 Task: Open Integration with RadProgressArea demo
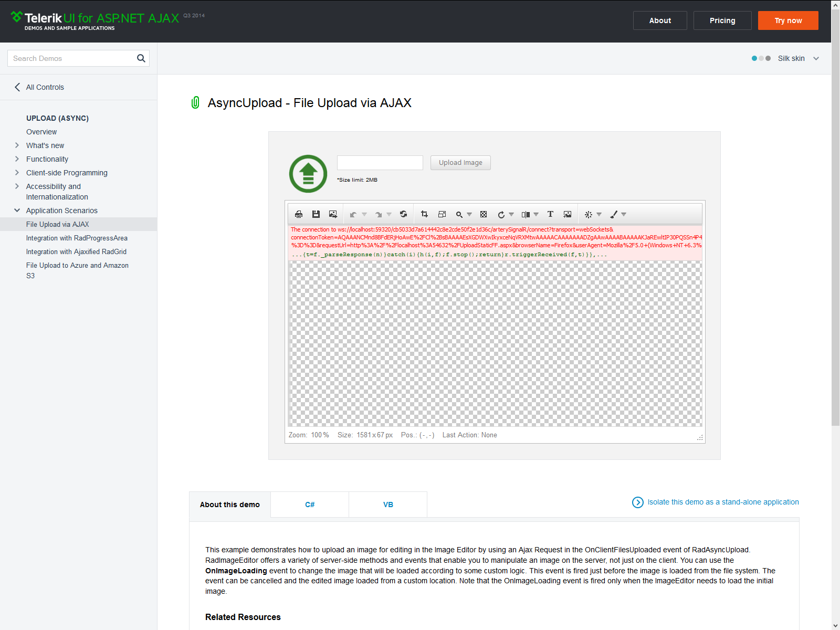tap(77, 238)
